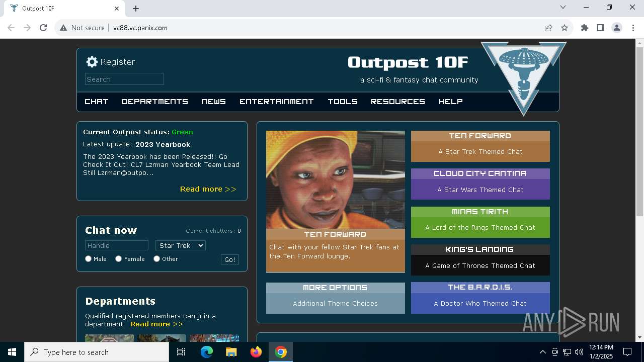Open the TOOLS menu
644x362 pixels.
(x=343, y=102)
